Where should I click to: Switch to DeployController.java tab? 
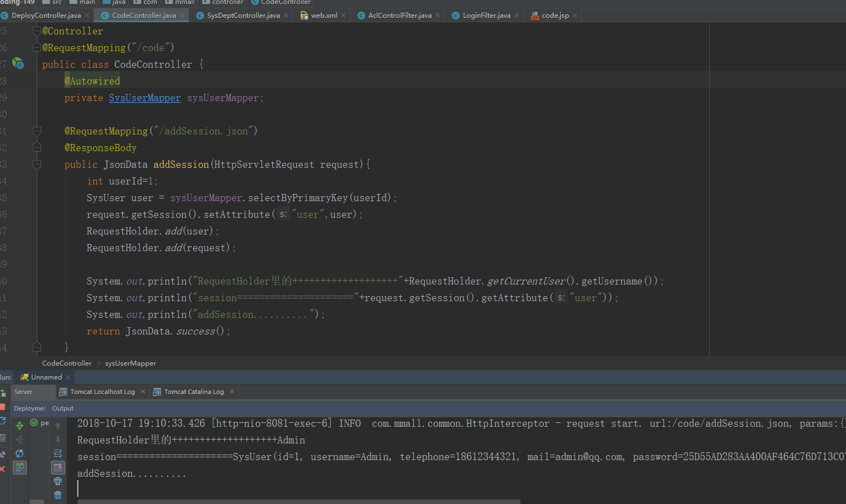[46, 16]
